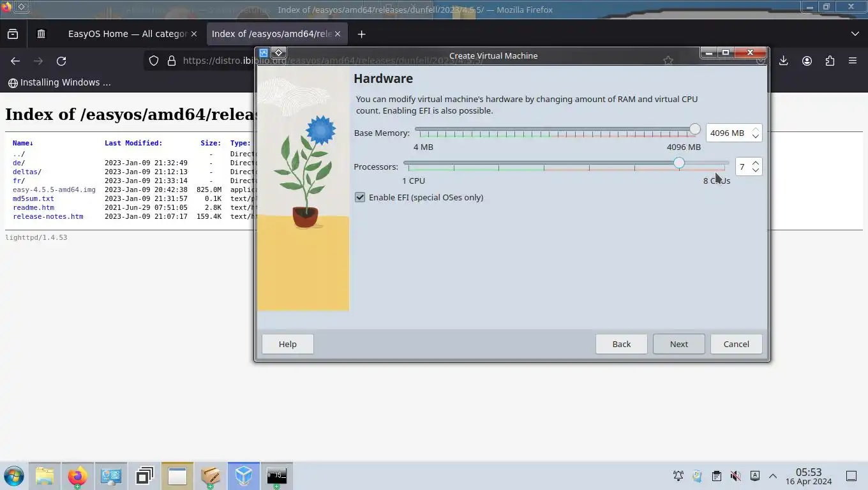Decrease processor count with down arrow

[x=756, y=170]
